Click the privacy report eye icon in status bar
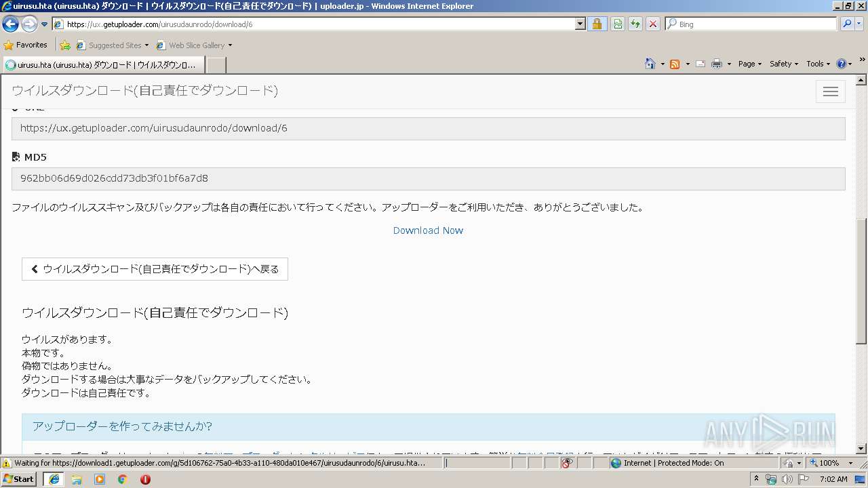This screenshot has width=868, height=488. pos(568,463)
